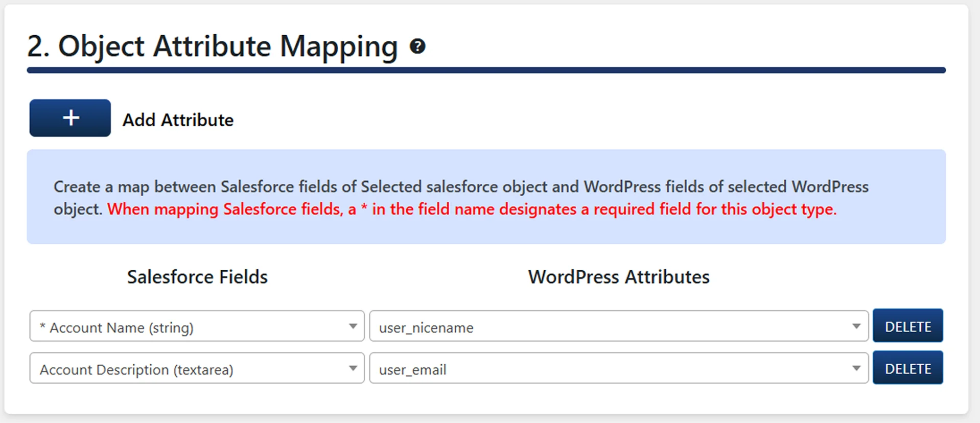This screenshot has width=980, height=423.
Task: Open the user_nicename WordPress attribute dropdown
Action: (x=619, y=326)
